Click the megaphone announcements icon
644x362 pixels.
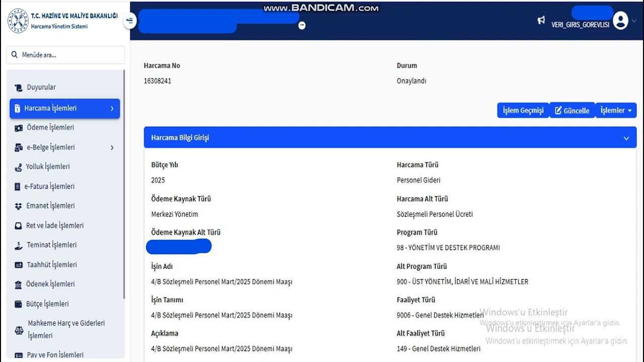coord(541,21)
